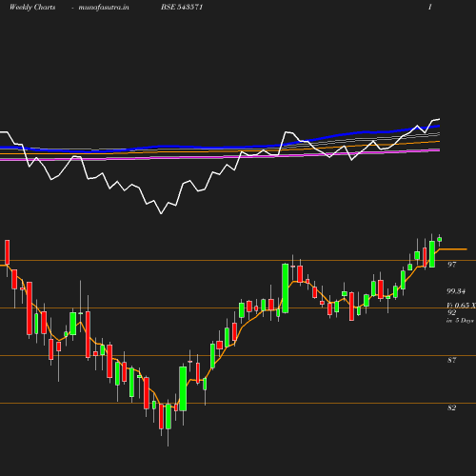
Task: Click the 97 price level label
Action: coord(452,265)
